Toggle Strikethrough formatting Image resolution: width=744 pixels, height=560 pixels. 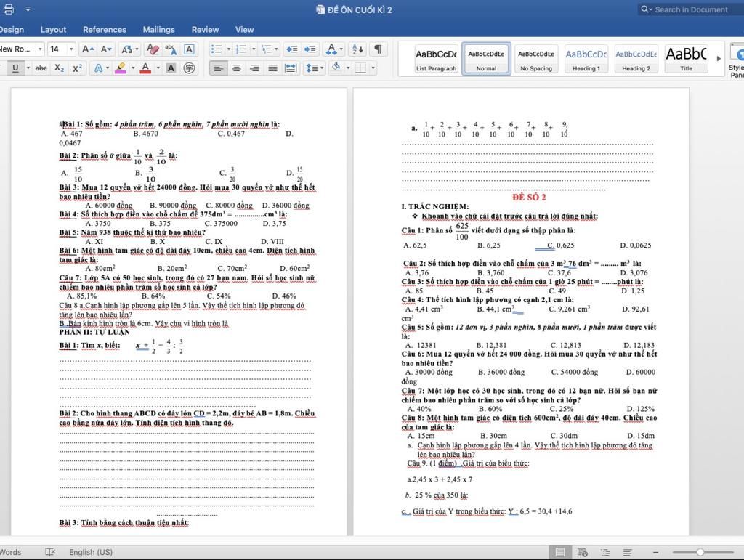[x=41, y=68]
